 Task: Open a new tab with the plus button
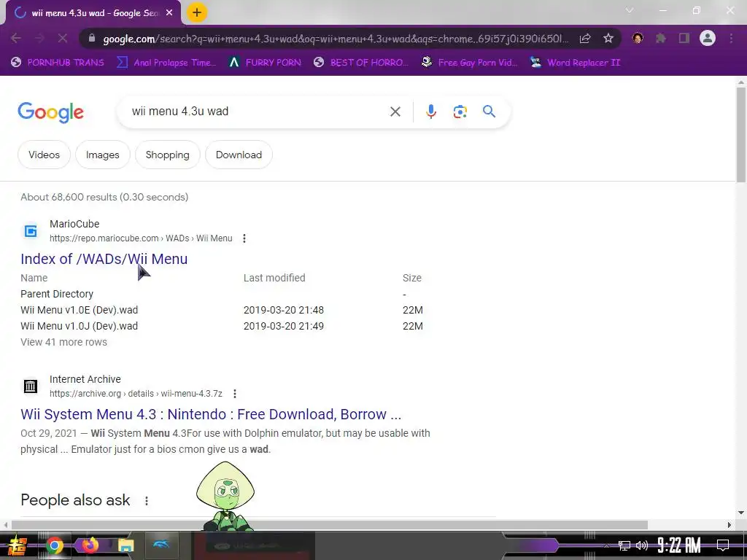click(197, 13)
